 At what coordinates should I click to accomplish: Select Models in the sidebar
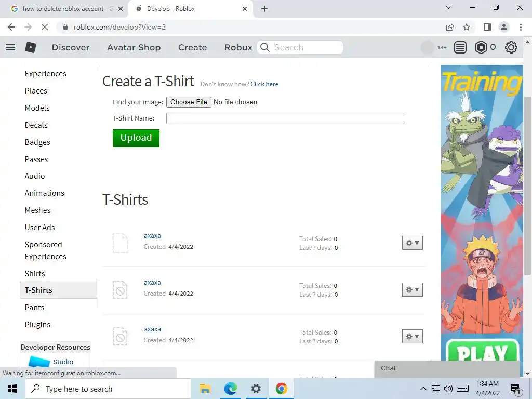(x=37, y=108)
